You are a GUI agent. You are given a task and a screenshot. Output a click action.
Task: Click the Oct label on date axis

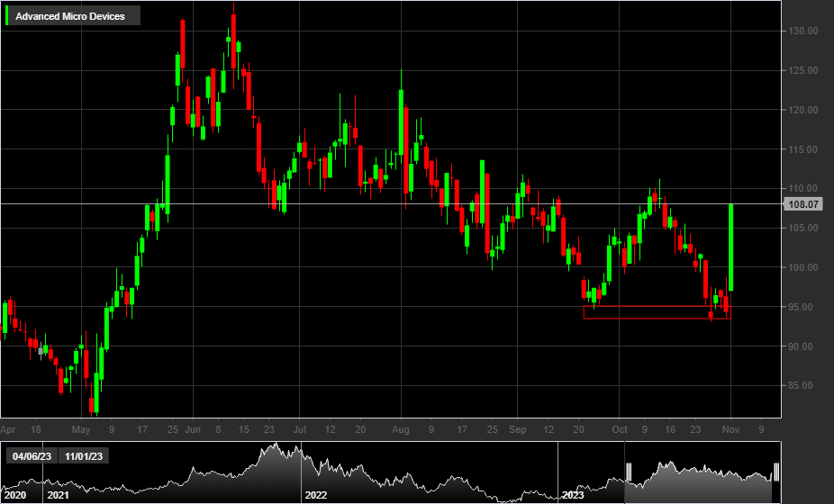(619, 429)
